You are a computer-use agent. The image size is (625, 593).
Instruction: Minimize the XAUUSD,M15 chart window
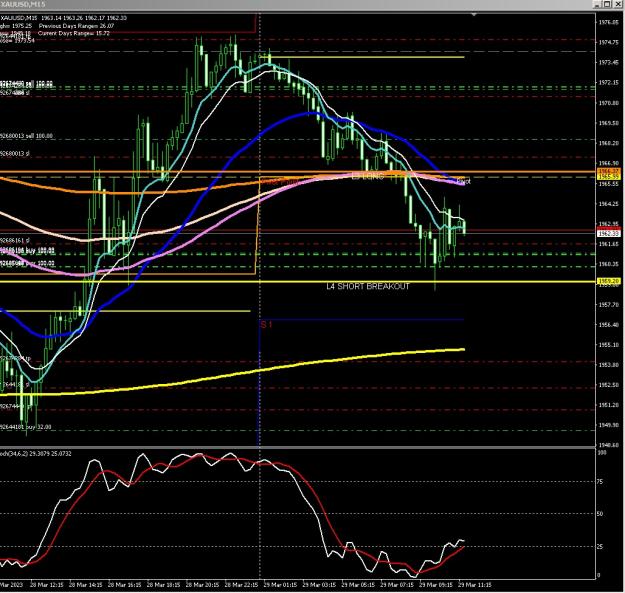tap(597, 4)
